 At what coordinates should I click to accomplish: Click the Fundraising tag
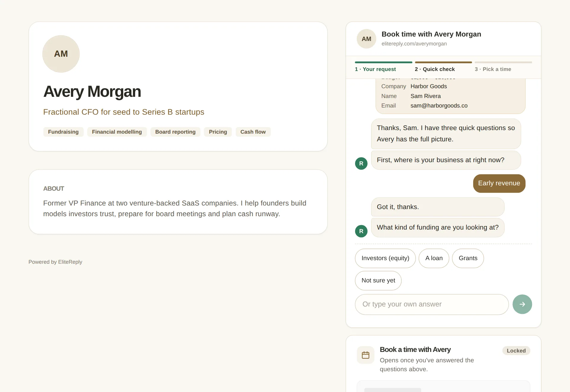tap(63, 132)
